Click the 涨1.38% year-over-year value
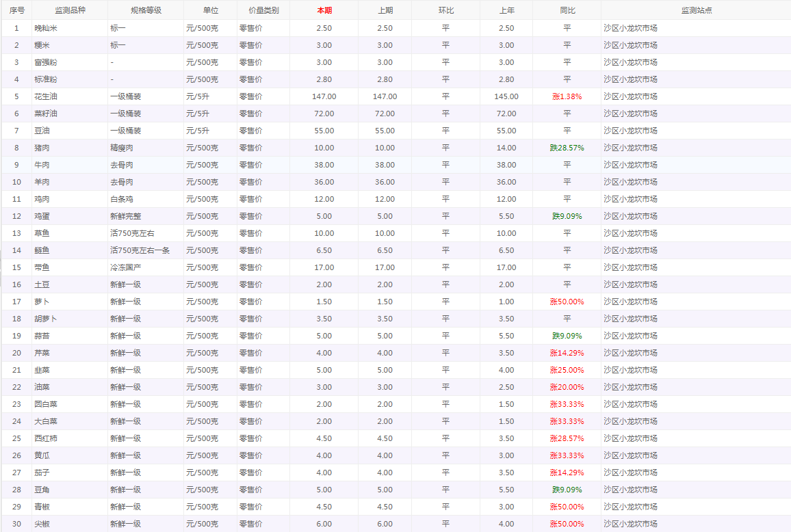Image resolution: width=791 pixels, height=532 pixels. tap(567, 96)
